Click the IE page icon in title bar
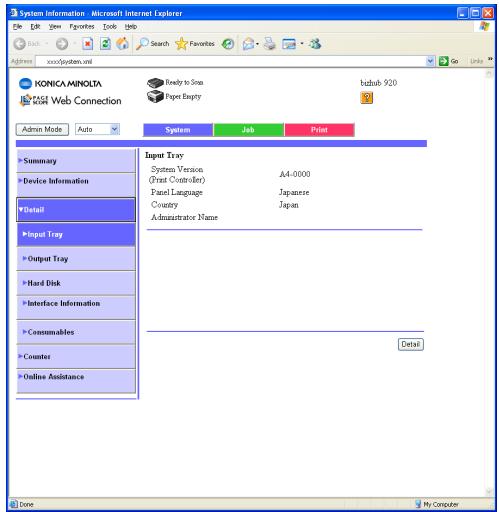 [14, 13]
